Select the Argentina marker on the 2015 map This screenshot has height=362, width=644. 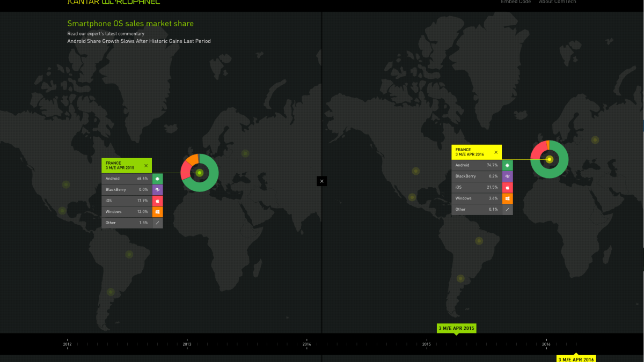[x=111, y=292]
